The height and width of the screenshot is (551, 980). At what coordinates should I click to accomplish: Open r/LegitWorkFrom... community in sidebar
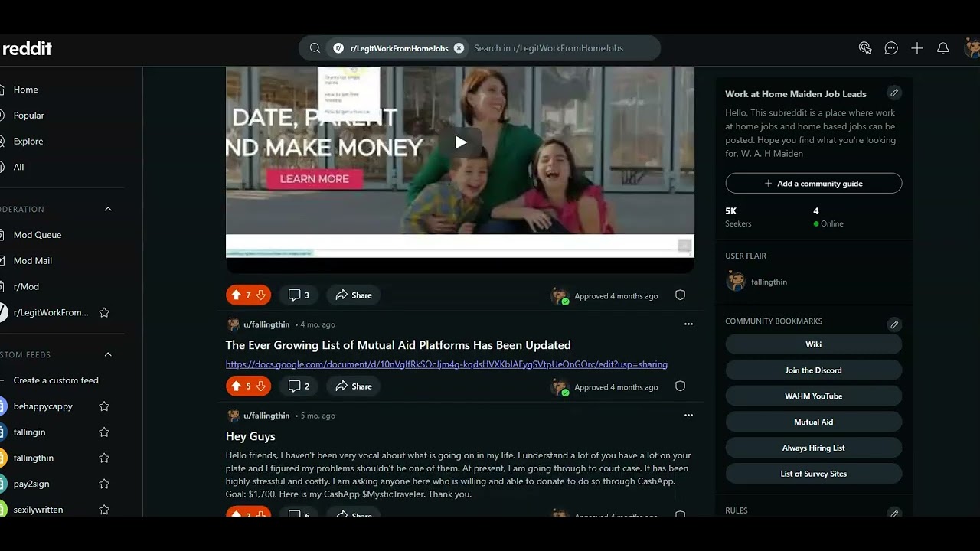(x=51, y=312)
